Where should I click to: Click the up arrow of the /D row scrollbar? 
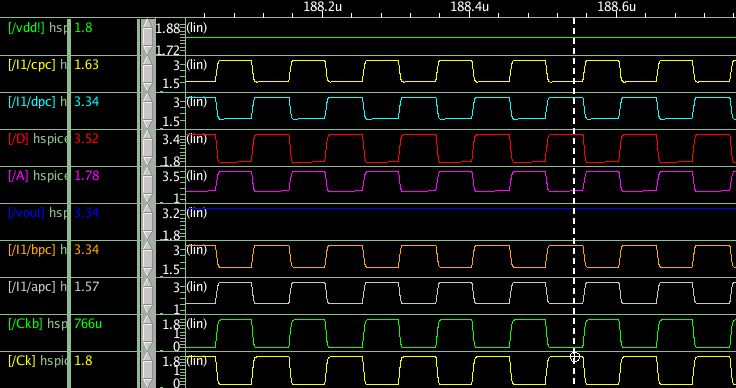(147, 134)
